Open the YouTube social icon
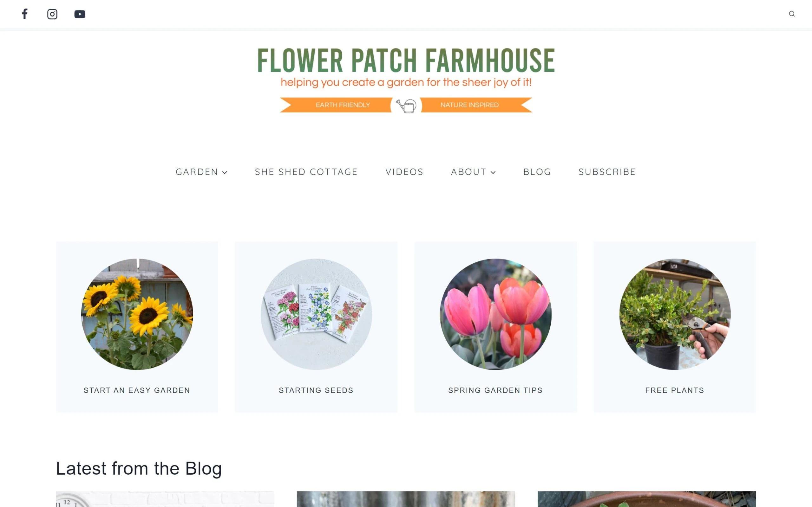This screenshot has height=507, width=812. pyautogui.click(x=80, y=14)
